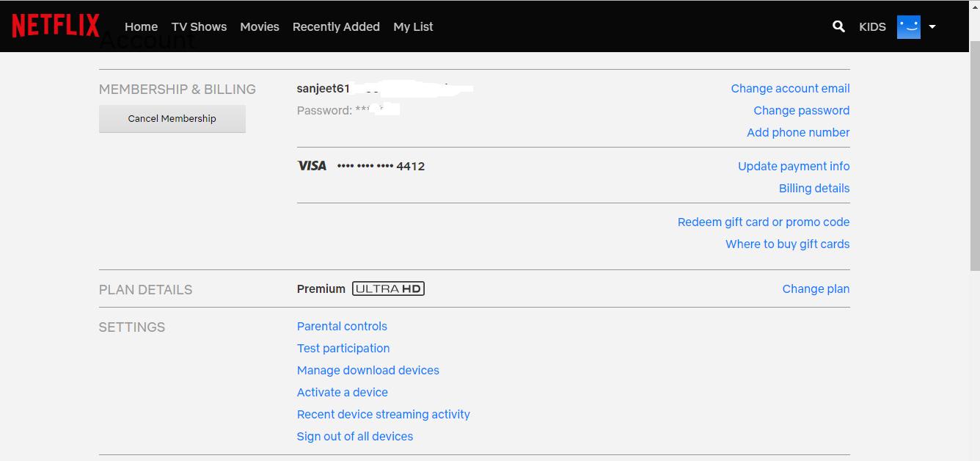
Task: Click Sign out of all devices
Action: coord(355,436)
